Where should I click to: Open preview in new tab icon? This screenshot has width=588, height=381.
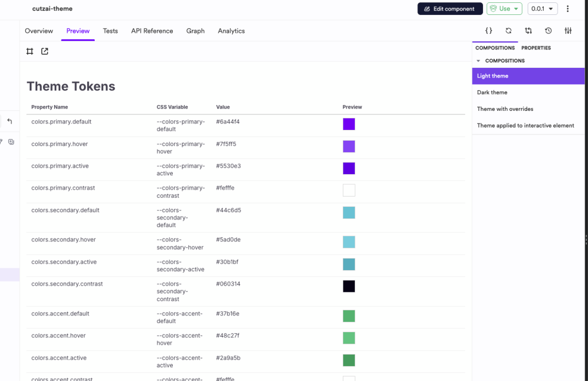point(45,52)
